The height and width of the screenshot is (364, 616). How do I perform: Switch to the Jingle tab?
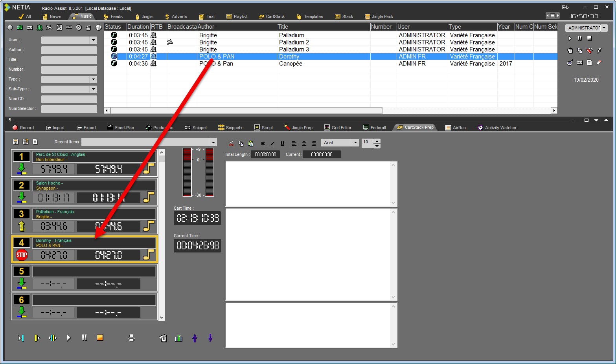144,16
